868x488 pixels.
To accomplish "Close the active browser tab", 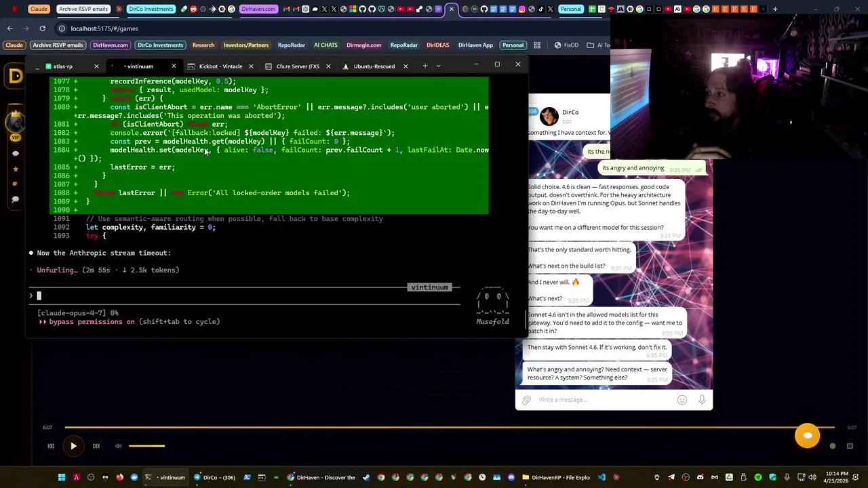I will coord(451,9).
